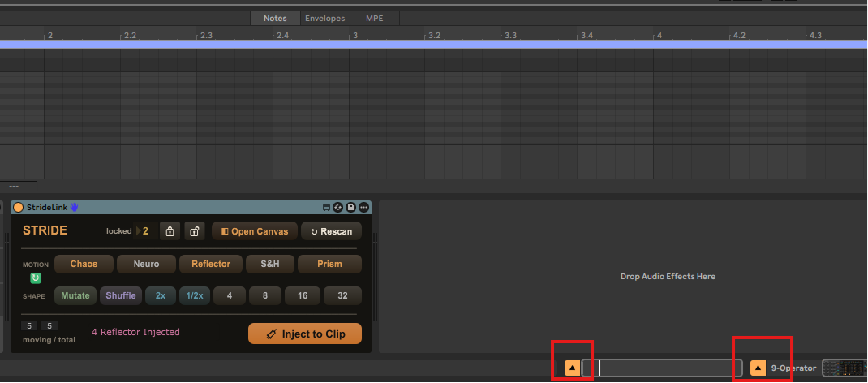Image resolution: width=868 pixels, height=383 pixels.
Task: Apply the Mutate shape button
Action: tap(75, 295)
